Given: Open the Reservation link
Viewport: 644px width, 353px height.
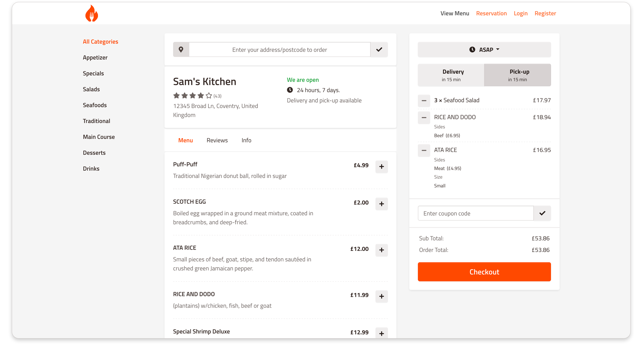Looking at the screenshot, I should click(x=491, y=13).
